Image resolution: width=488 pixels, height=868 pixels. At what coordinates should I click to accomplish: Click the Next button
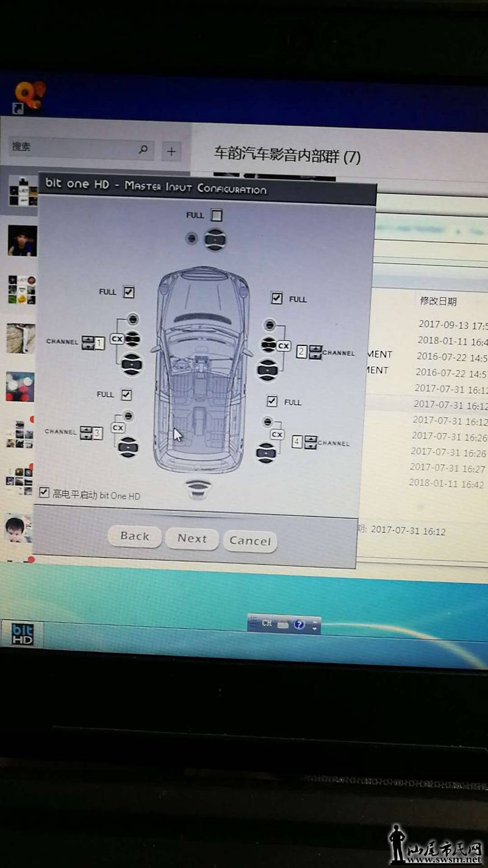click(192, 538)
